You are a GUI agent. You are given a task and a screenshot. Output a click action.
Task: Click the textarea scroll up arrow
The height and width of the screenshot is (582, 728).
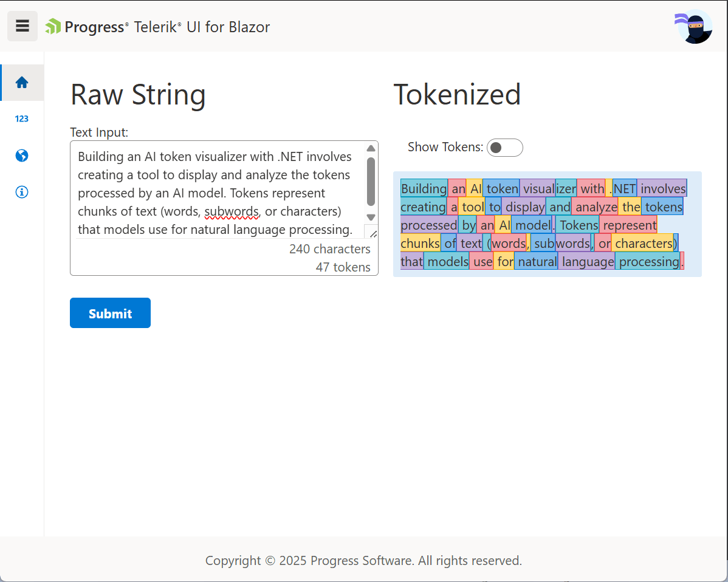[371, 149]
